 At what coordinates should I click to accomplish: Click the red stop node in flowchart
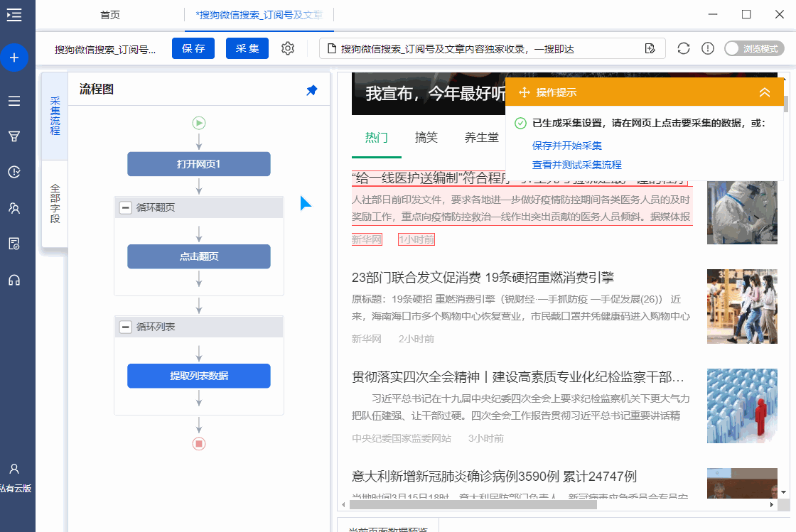tap(199, 444)
